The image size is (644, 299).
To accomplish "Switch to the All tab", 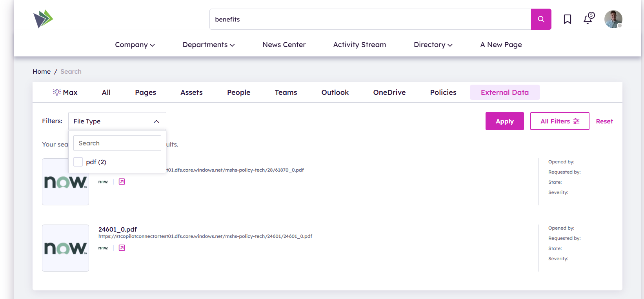I will click(106, 92).
